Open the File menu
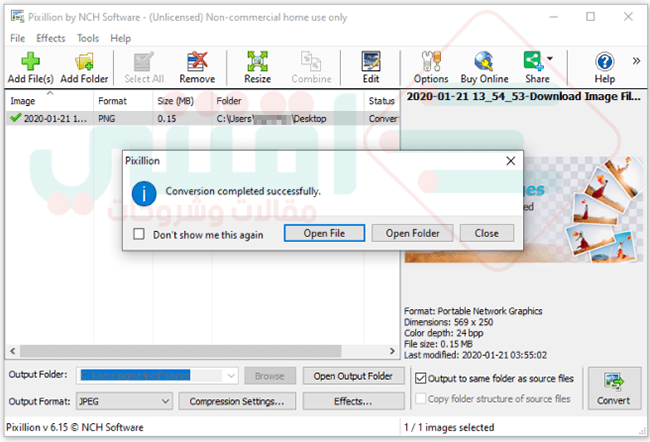This screenshot has height=442, width=650. coord(17,38)
